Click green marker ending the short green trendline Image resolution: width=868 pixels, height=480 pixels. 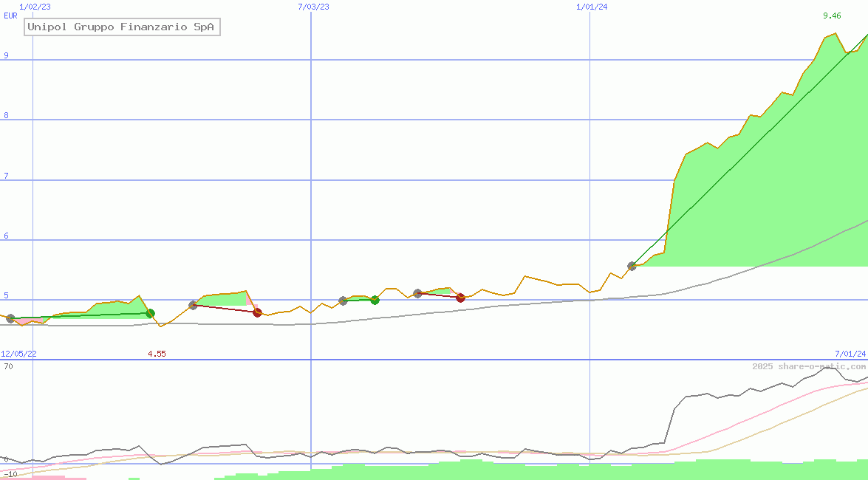375,300
